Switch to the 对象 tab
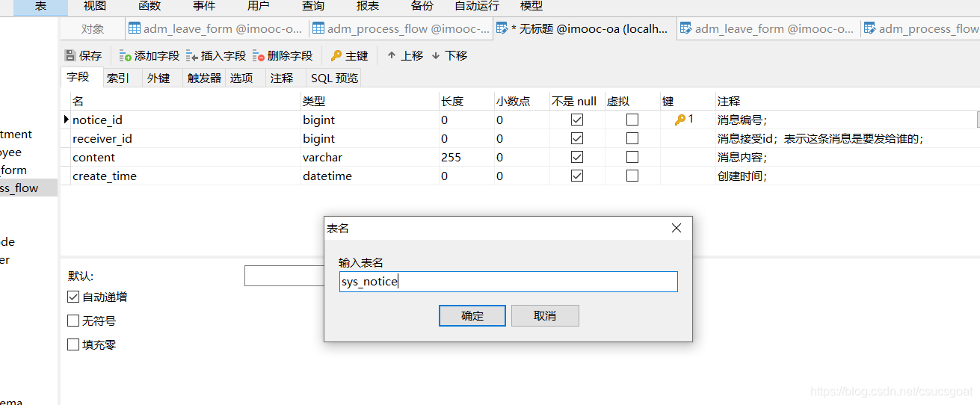The image size is (980, 405). [93, 29]
